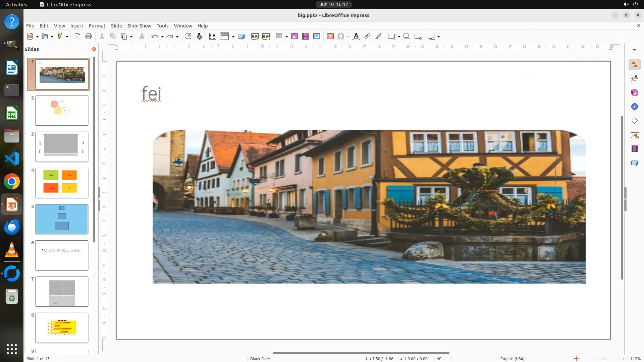Click the Insert Chart icon
Image resolution: width=644 pixels, height=362 pixels.
[x=316, y=37]
